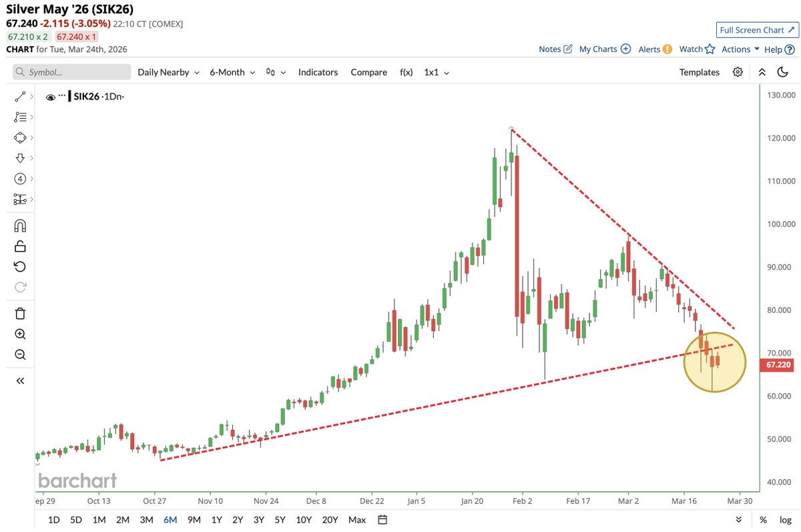The width and height of the screenshot is (801, 532).
Task: Click the Symbol search field
Action: 71,72
